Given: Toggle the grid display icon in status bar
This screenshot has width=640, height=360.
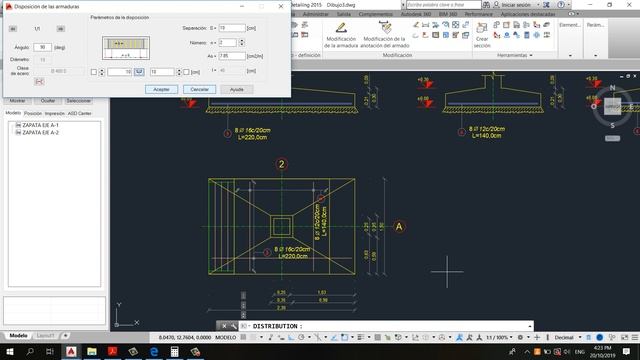Looking at the screenshot, I should [x=244, y=338].
